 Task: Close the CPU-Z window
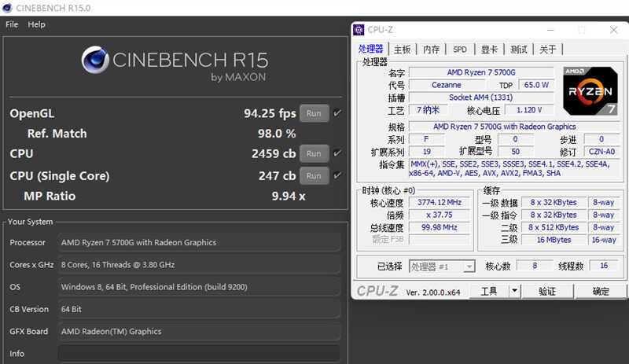pyautogui.click(x=613, y=30)
